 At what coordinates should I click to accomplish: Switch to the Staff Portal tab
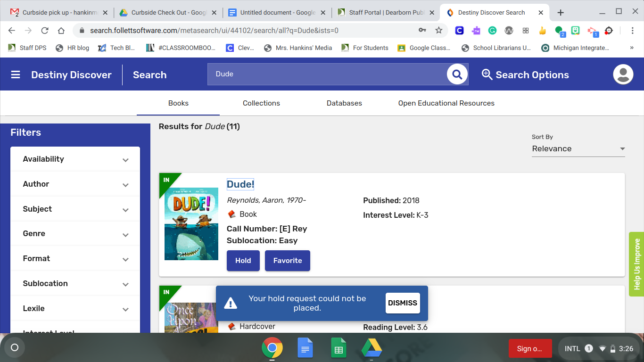pos(385,13)
